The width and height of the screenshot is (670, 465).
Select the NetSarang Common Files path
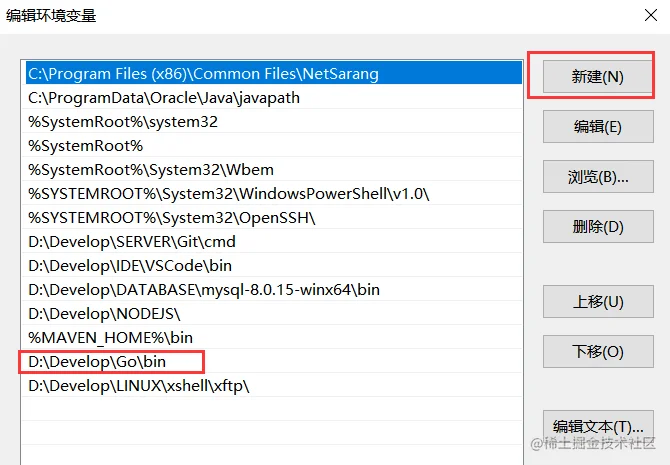(272, 74)
